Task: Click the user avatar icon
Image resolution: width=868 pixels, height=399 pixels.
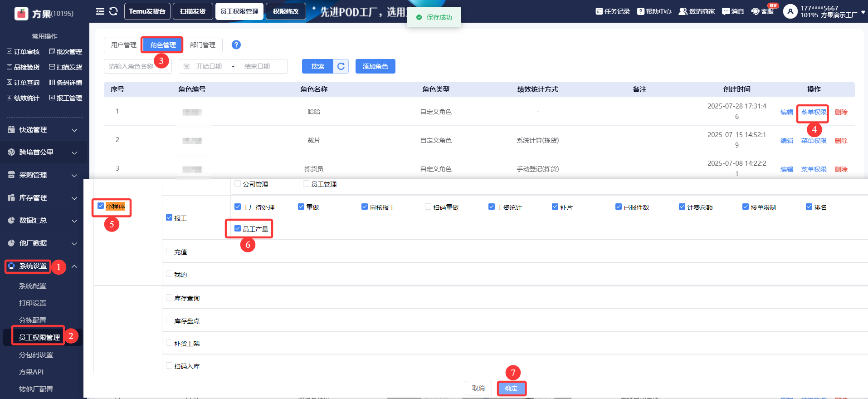Action: point(790,11)
